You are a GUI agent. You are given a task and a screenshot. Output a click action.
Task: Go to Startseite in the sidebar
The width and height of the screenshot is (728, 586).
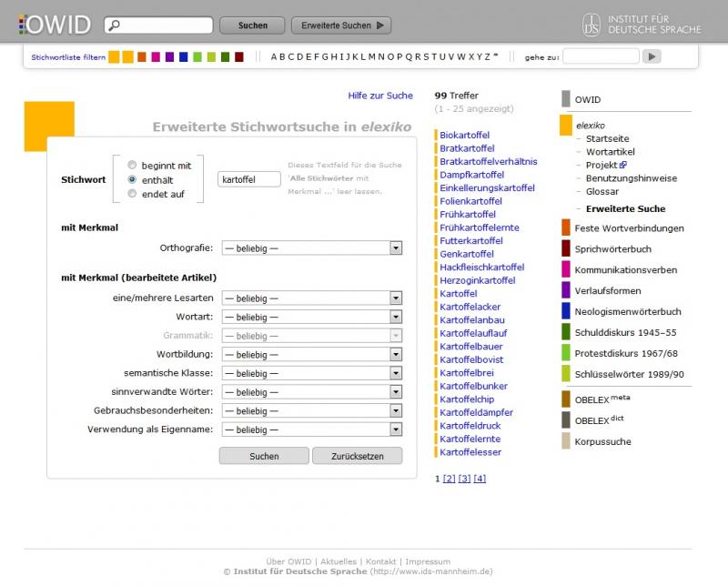pyautogui.click(x=607, y=139)
